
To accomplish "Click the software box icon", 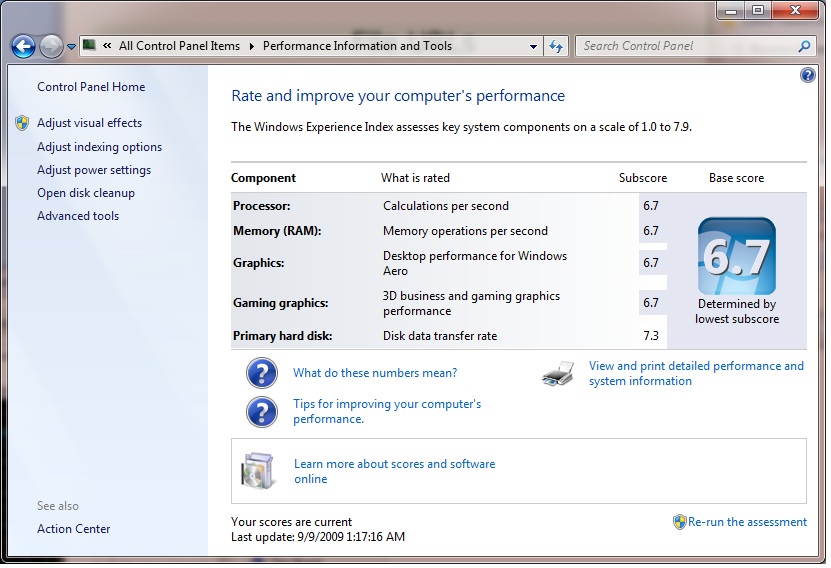I will 258,471.
